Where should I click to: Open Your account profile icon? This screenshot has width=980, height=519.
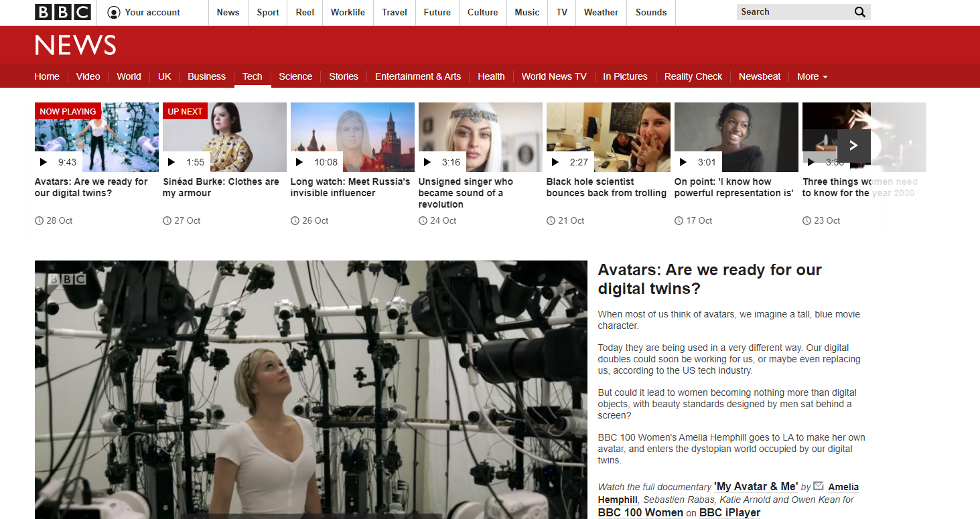coord(114,12)
